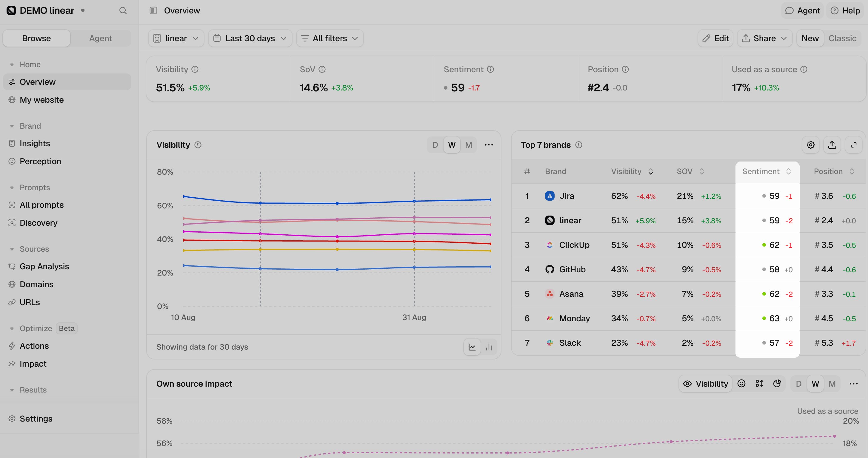
Task: Switch to the Classic view tab
Action: (x=842, y=39)
